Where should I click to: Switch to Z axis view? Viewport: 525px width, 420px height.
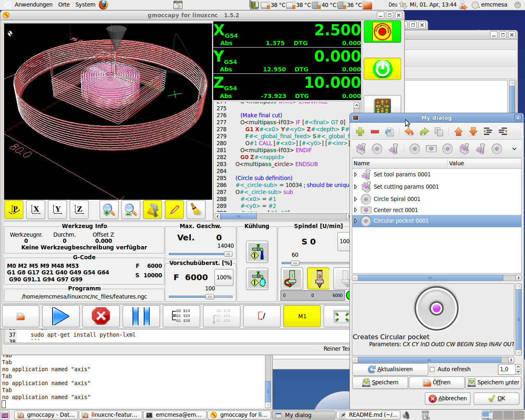pyautogui.click(x=79, y=210)
